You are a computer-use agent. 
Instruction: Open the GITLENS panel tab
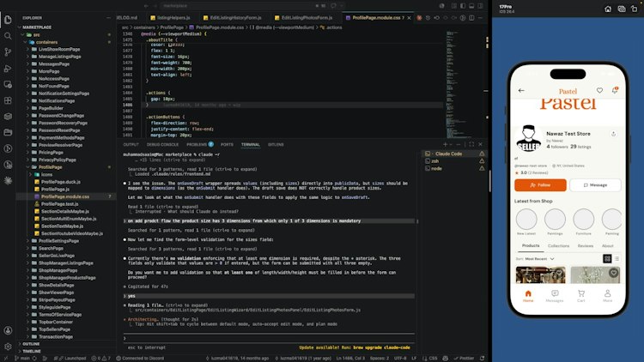(276, 144)
